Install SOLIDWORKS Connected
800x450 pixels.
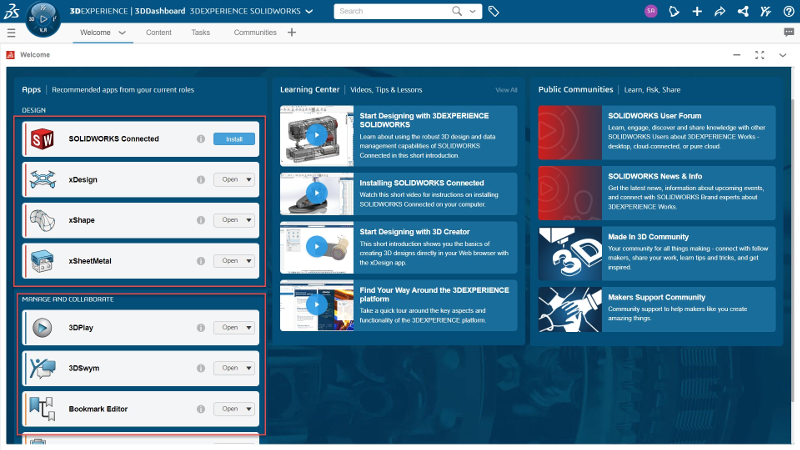click(x=234, y=139)
